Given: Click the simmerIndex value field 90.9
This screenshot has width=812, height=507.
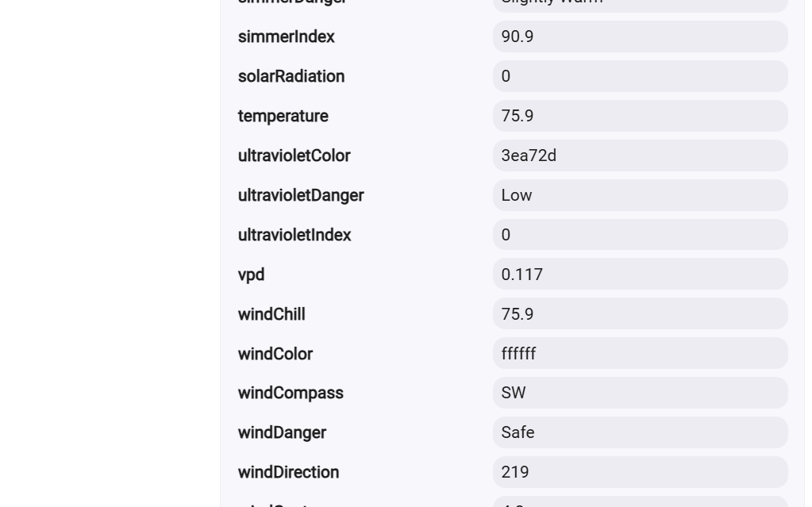Looking at the screenshot, I should [x=640, y=36].
